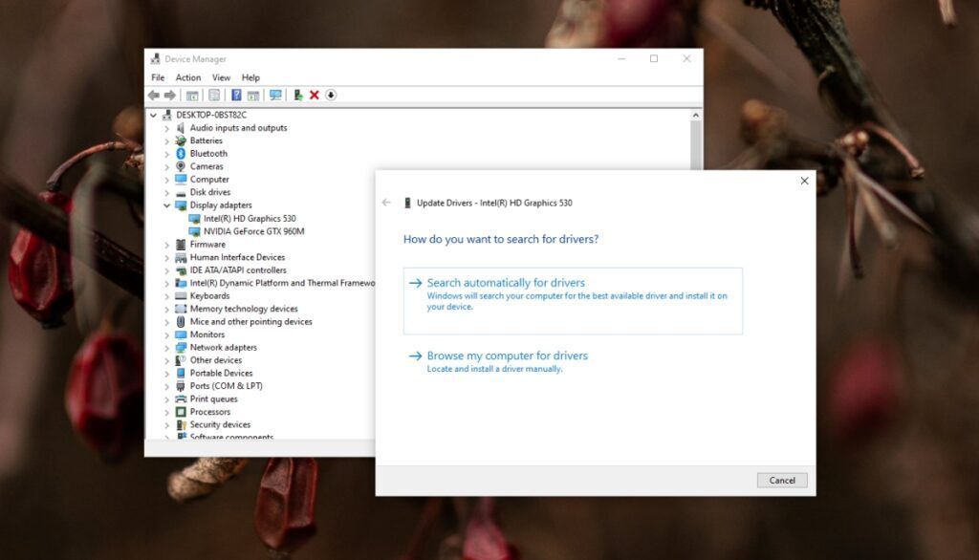The image size is (979, 560).
Task: Click the Disable device toolbar icon
Action: pyautogui.click(x=298, y=95)
